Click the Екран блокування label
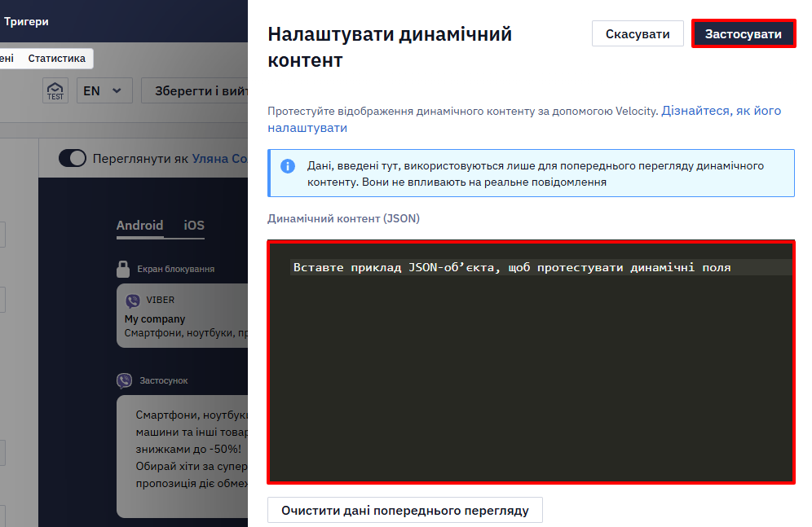Image resolution: width=812 pixels, height=527 pixels. (x=175, y=269)
